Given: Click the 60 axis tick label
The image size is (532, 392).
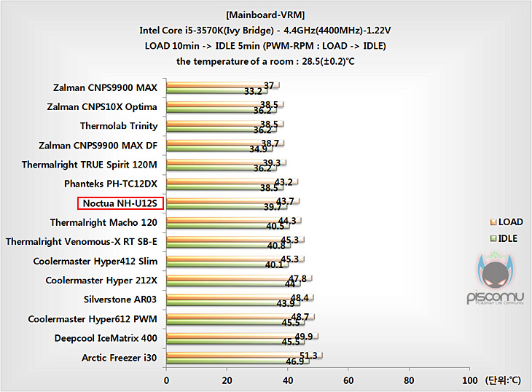Looking at the screenshot, I should pos(348,380).
